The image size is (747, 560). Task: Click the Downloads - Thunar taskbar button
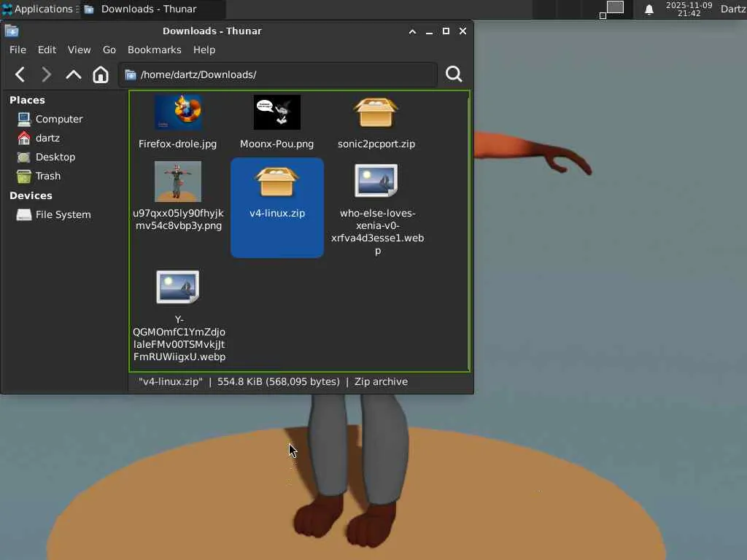152,9
